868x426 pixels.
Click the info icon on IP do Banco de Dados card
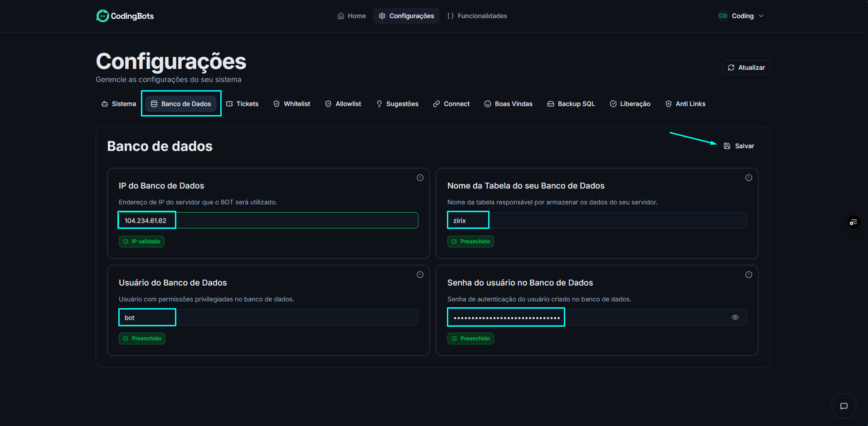point(420,178)
